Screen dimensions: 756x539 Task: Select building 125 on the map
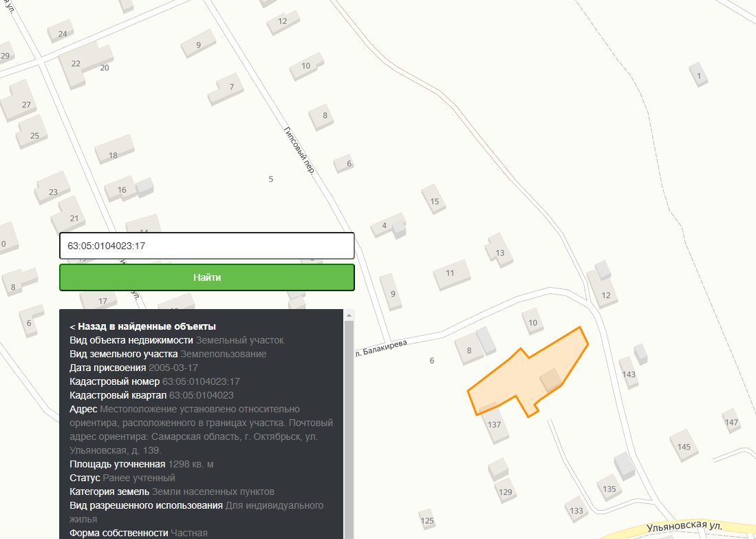point(427,520)
